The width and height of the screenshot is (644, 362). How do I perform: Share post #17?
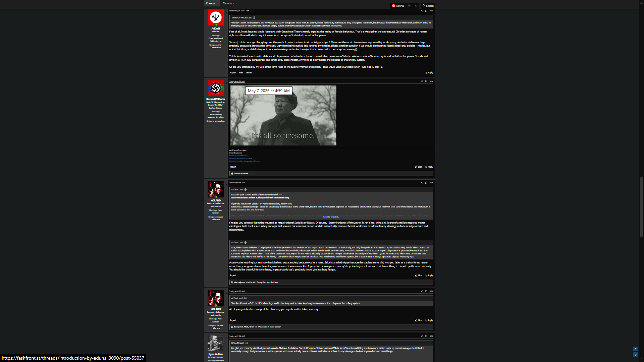click(422, 336)
